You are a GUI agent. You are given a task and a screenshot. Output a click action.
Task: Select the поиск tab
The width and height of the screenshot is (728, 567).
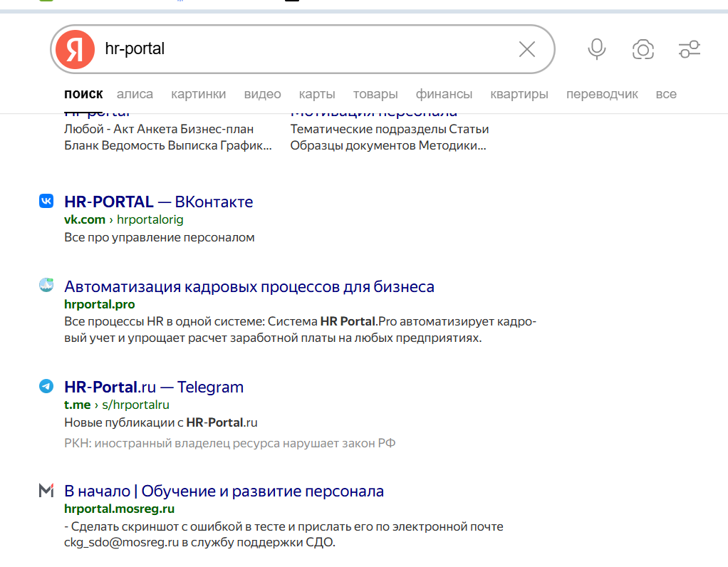coord(83,94)
